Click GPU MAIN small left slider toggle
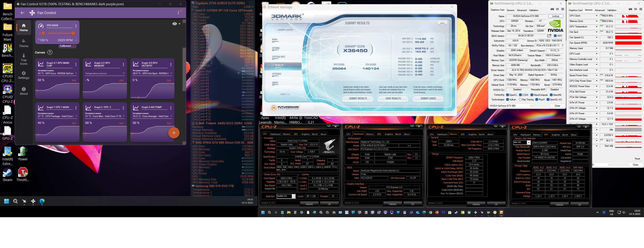Screen dimensions: 644x248 (42, 33)
